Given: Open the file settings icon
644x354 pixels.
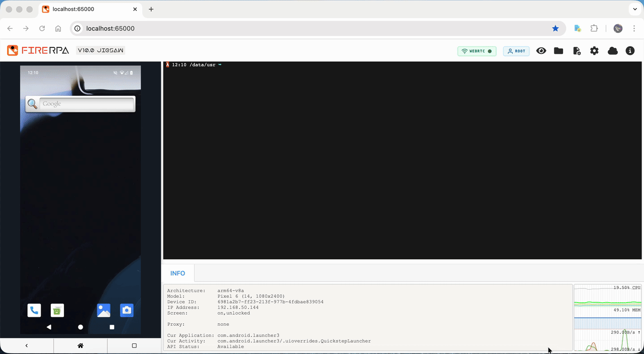Looking at the screenshot, I should 577,51.
